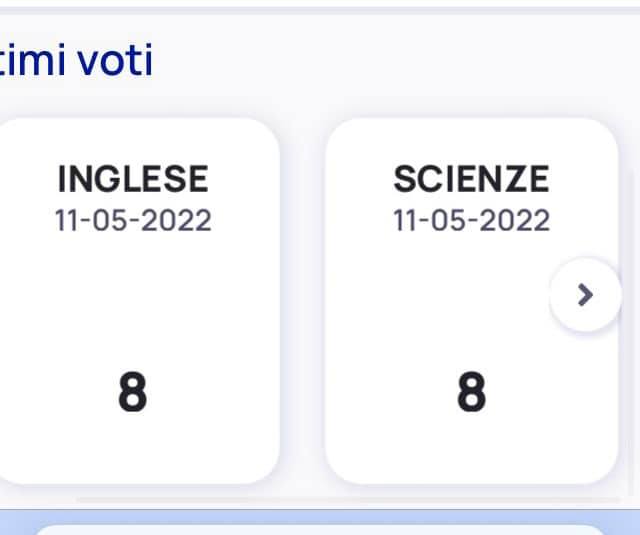Select the white panel below the grades
The height and width of the screenshot is (535, 640).
click(320, 530)
